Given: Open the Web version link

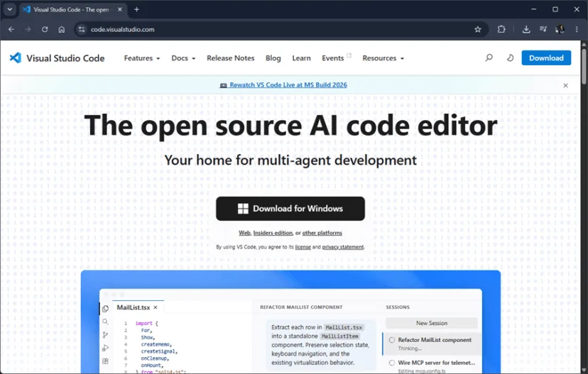Looking at the screenshot, I should (244, 233).
